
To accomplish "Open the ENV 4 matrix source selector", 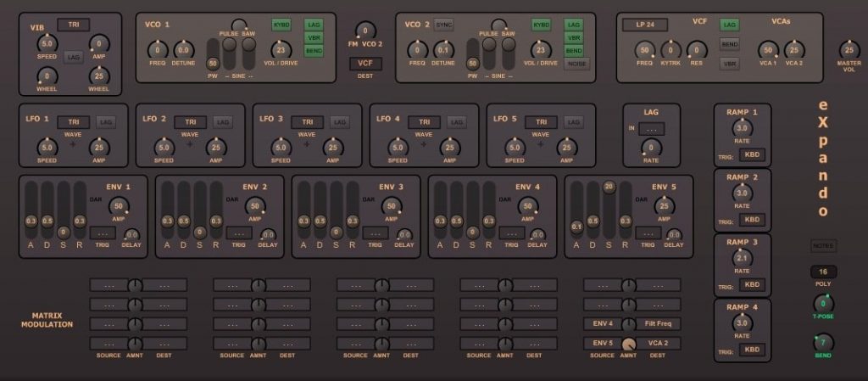I will (x=603, y=324).
